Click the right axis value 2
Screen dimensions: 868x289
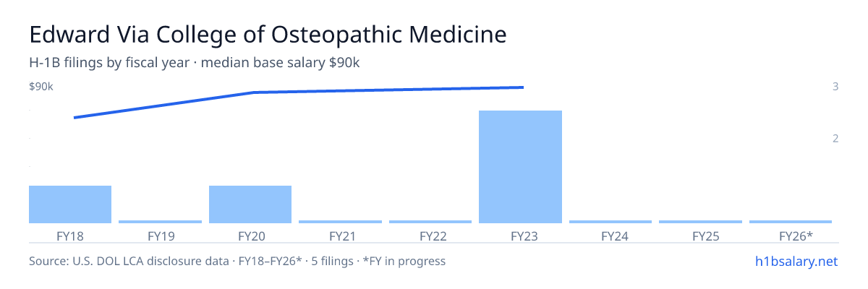pyautogui.click(x=835, y=138)
